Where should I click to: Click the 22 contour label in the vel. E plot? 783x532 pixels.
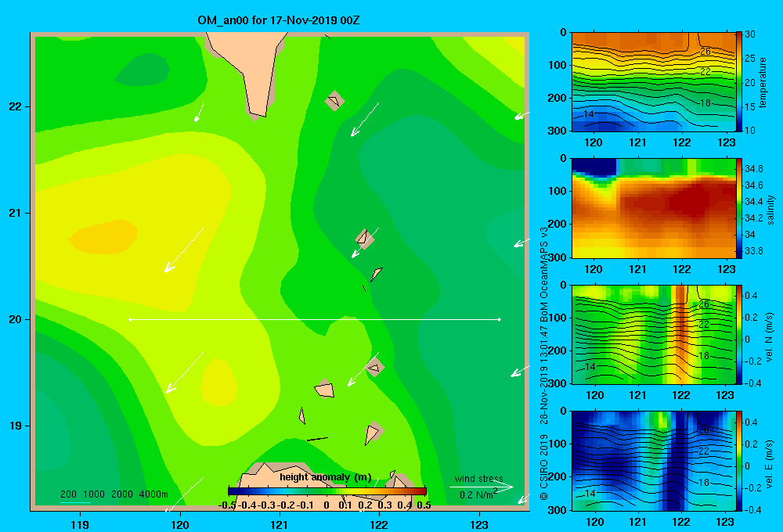click(x=704, y=451)
